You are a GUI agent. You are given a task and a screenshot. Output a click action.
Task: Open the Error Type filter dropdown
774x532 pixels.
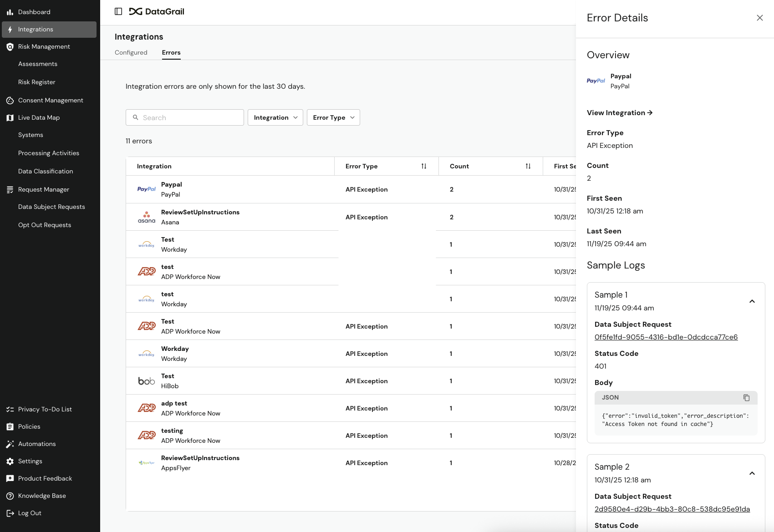click(x=333, y=117)
